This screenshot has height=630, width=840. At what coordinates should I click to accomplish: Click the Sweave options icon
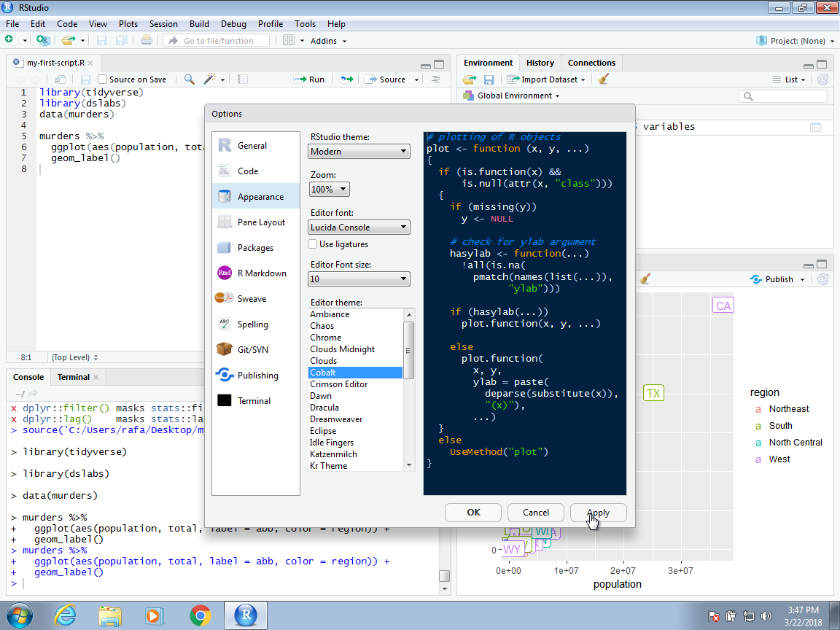[x=225, y=299]
